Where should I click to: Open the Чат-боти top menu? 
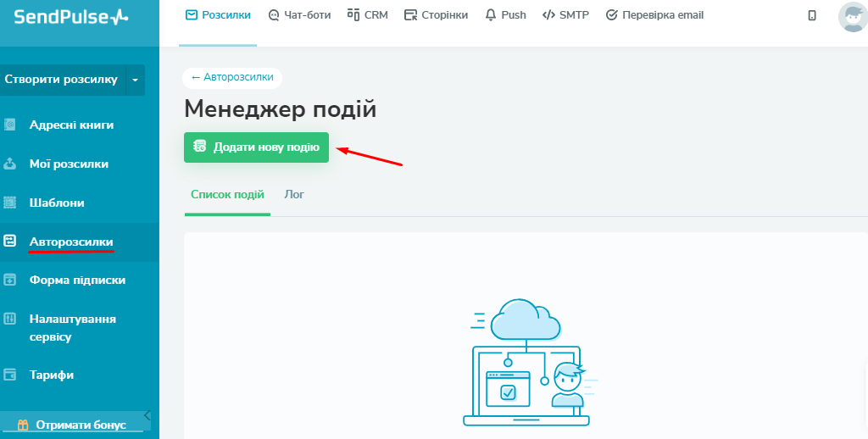[x=299, y=15]
